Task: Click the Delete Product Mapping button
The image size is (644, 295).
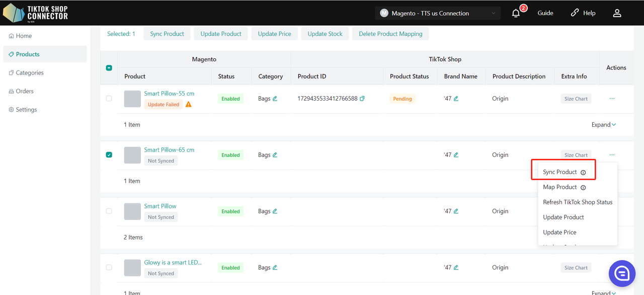Action: 390,34
